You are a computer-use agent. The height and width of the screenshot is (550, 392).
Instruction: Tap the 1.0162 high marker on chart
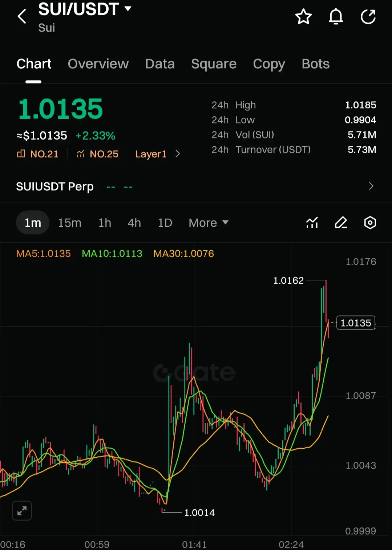click(288, 280)
